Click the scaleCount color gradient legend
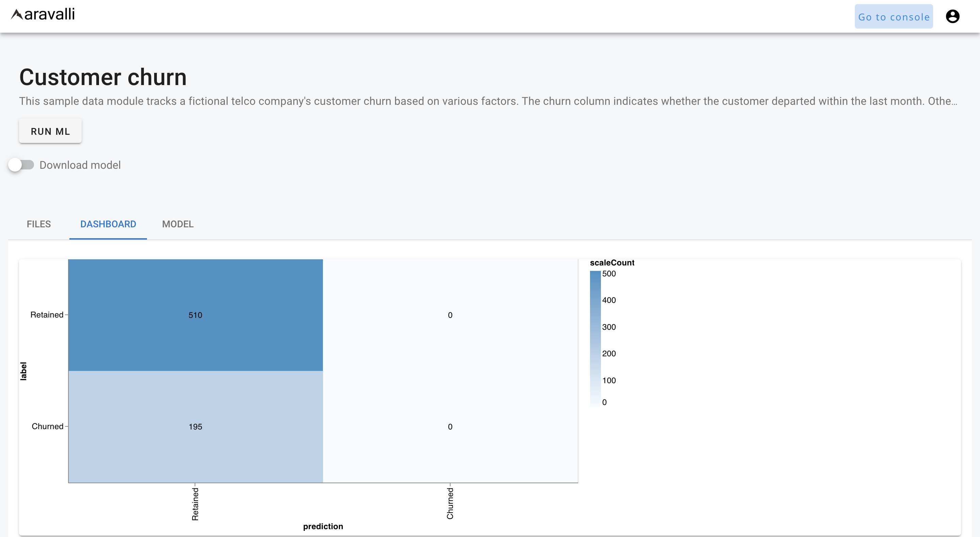Screen dimensions: 980x537 pyautogui.click(x=595, y=338)
